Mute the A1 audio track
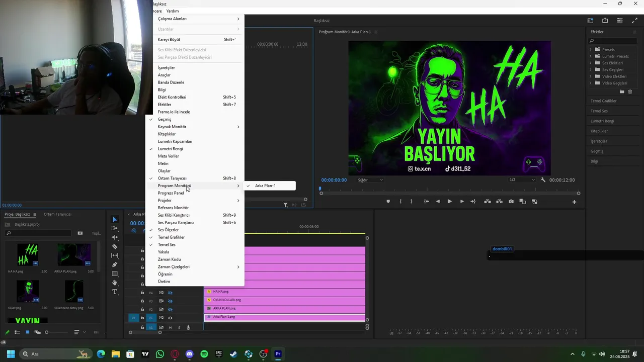Image resolution: width=644 pixels, height=362 pixels. [x=170, y=327]
